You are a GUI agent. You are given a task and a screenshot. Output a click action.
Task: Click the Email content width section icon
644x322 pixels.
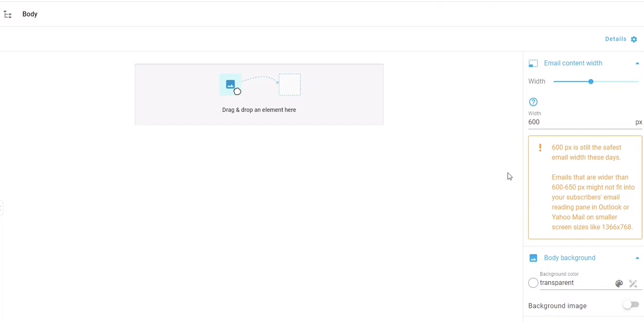[x=533, y=63]
